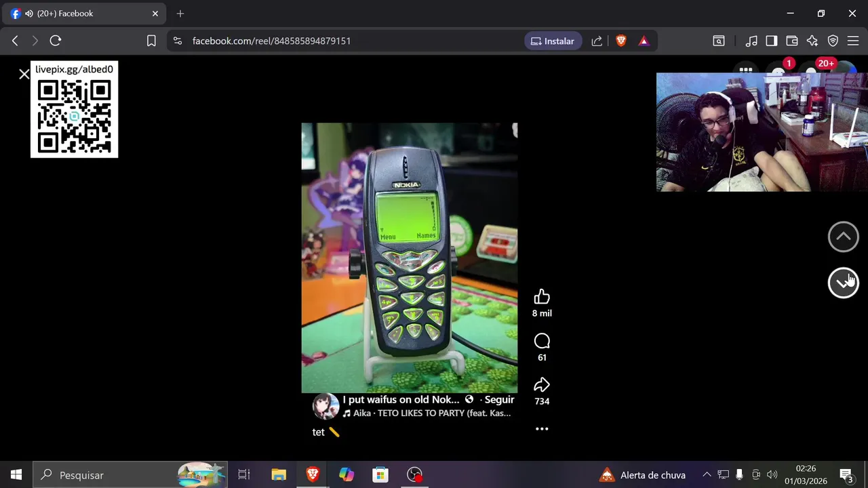
Task: Open a new browser tab
Action: [x=180, y=14]
